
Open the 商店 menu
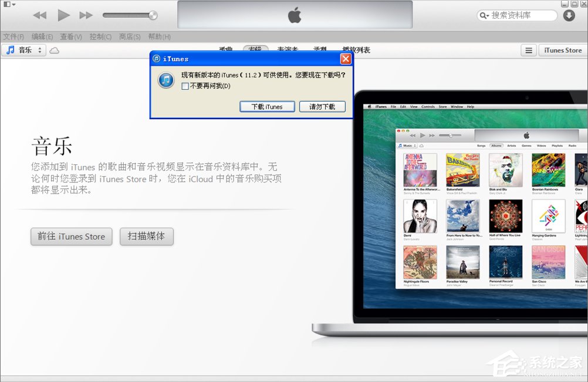click(130, 36)
